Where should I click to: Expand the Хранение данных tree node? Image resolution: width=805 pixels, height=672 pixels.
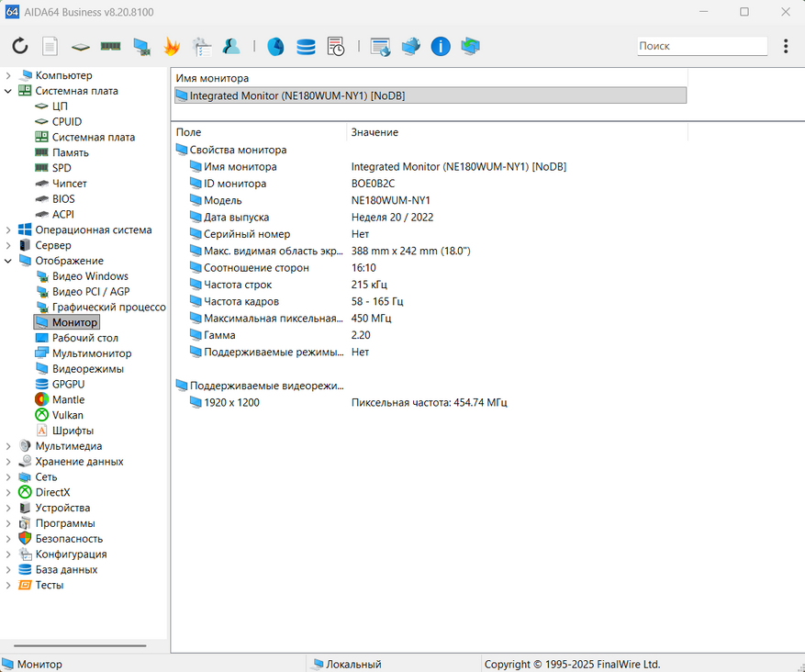click(7, 462)
